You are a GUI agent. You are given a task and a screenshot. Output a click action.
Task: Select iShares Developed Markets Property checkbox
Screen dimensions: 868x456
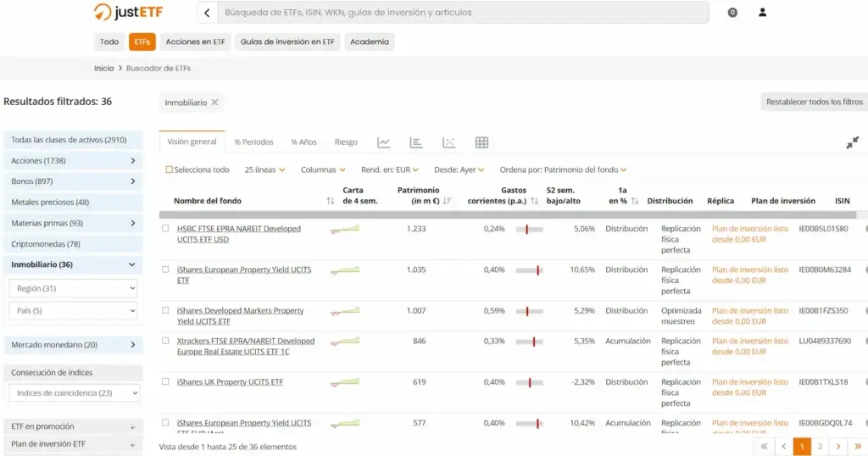click(x=165, y=310)
